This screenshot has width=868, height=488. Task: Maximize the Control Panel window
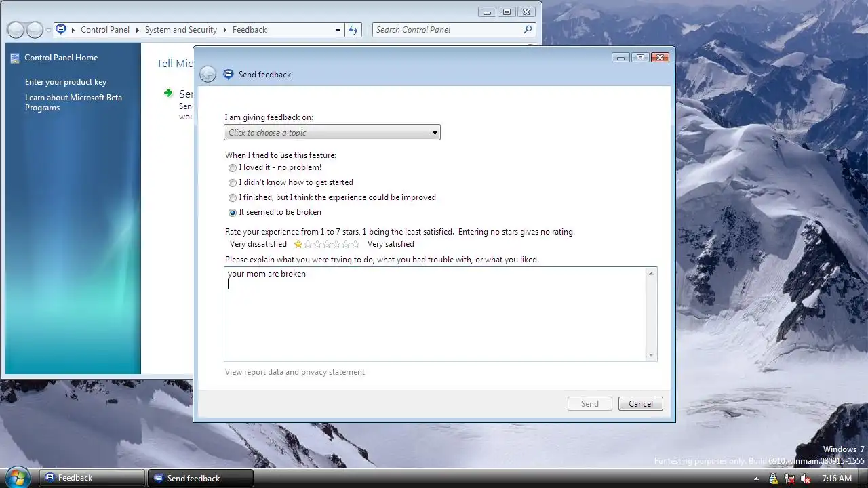(507, 12)
